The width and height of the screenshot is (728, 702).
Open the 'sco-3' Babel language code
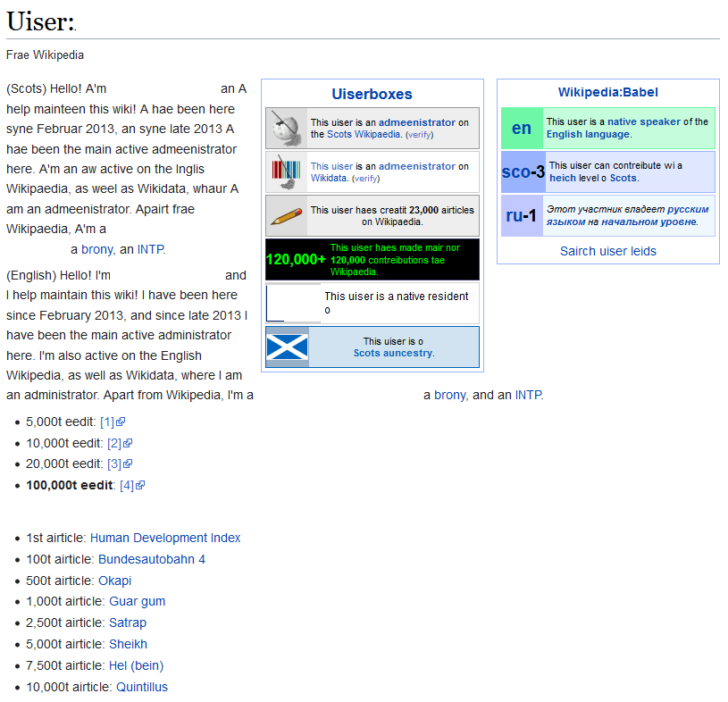click(523, 172)
